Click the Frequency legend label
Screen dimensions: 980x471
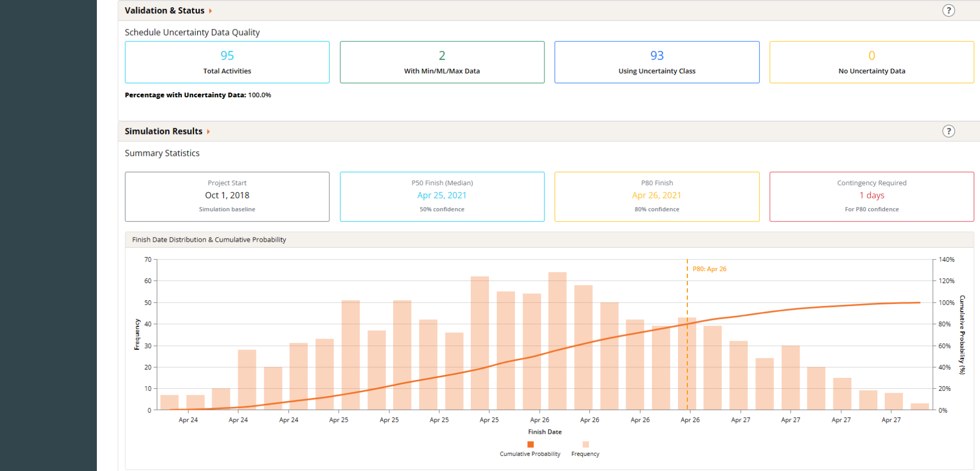pyautogui.click(x=585, y=454)
